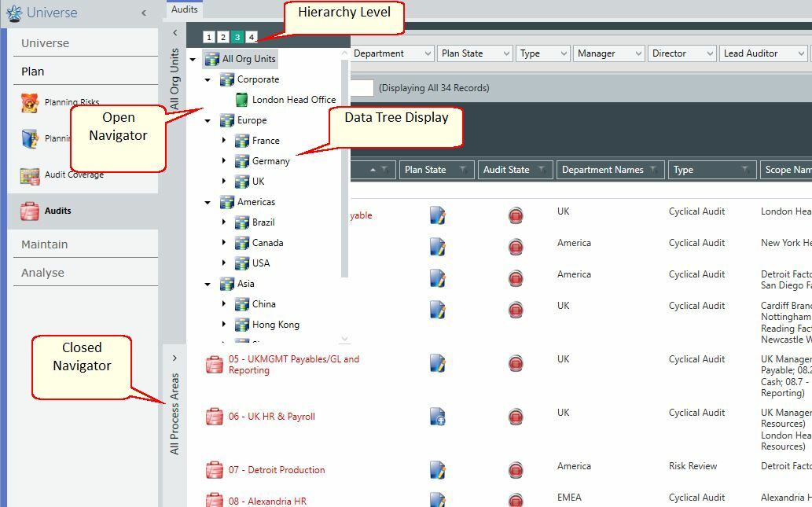Open the Type filter dropdown

pyautogui.click(x=542, y=53)
